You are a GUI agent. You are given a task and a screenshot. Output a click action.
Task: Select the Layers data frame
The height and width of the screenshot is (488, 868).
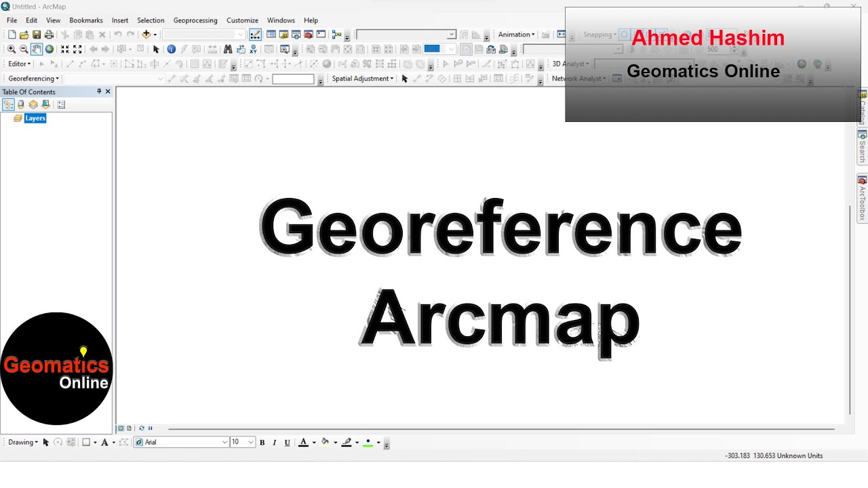pyautogui.click(x=35, y=118)
